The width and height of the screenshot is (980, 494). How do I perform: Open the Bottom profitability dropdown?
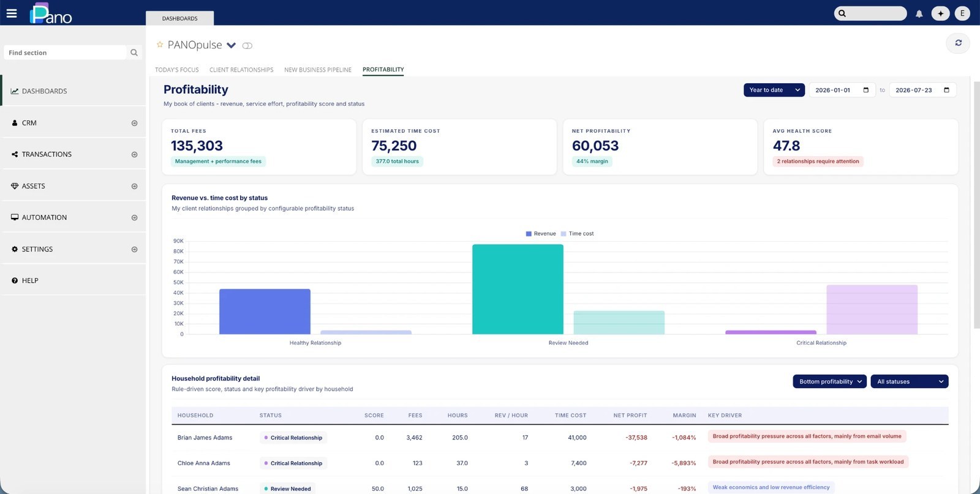coord(829,381)
